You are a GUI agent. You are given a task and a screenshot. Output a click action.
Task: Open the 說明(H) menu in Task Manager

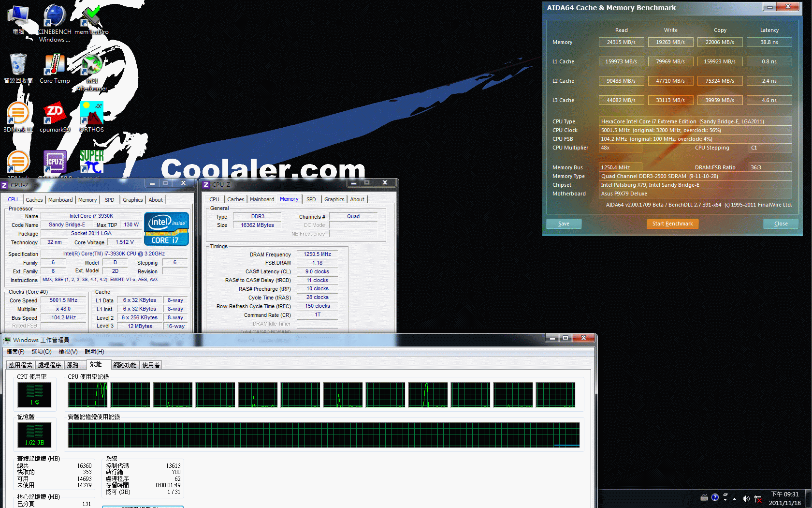[94, 352]
